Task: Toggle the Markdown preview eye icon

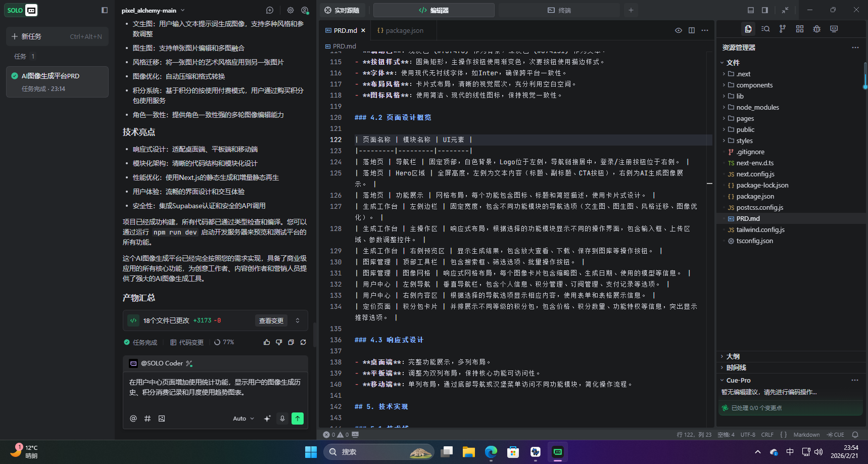Action: 678,30
